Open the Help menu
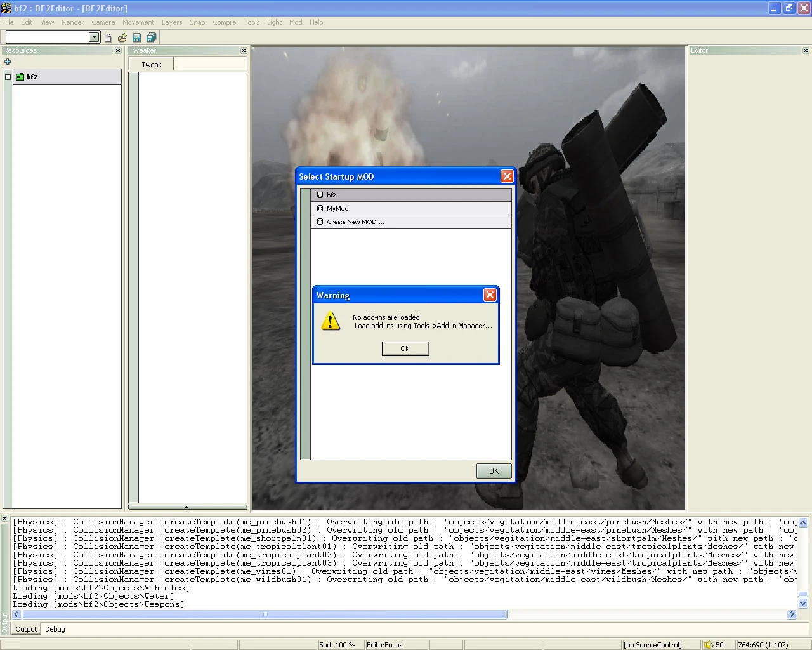Viewport: 812px width, 650px height. click(x=317, y=22)
